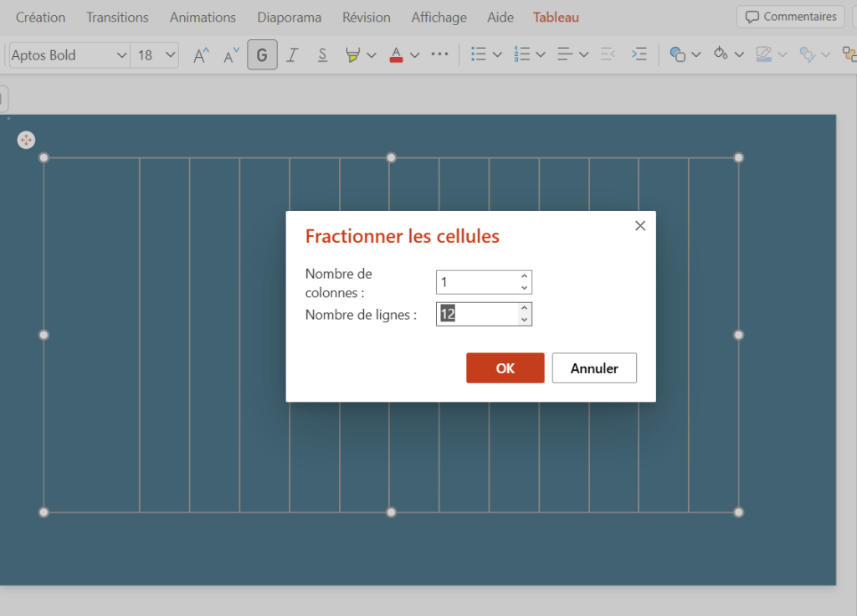The image size is (857, 616).
Task: Apply bullet list formatting
Action: click(478, 54)
